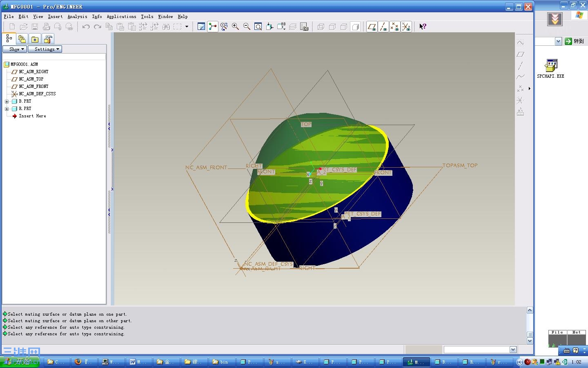Viewport: 588px width, 368px height.
Task: Click the Sketch curve tool in right toolbar
Action: (x=520, y=43)
